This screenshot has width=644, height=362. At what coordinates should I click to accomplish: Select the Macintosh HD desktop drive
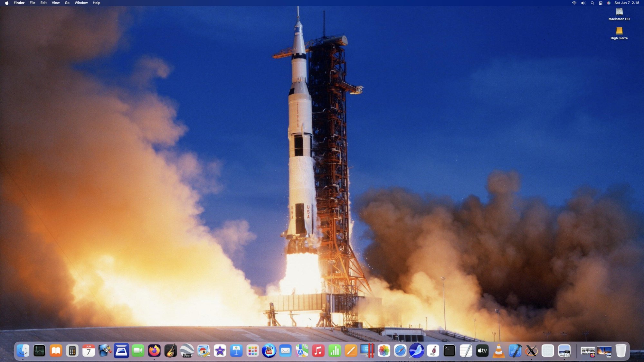point(619,12)
